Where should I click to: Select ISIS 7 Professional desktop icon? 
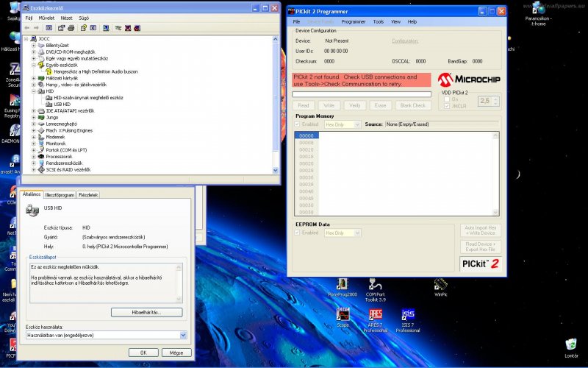[408, 321]
